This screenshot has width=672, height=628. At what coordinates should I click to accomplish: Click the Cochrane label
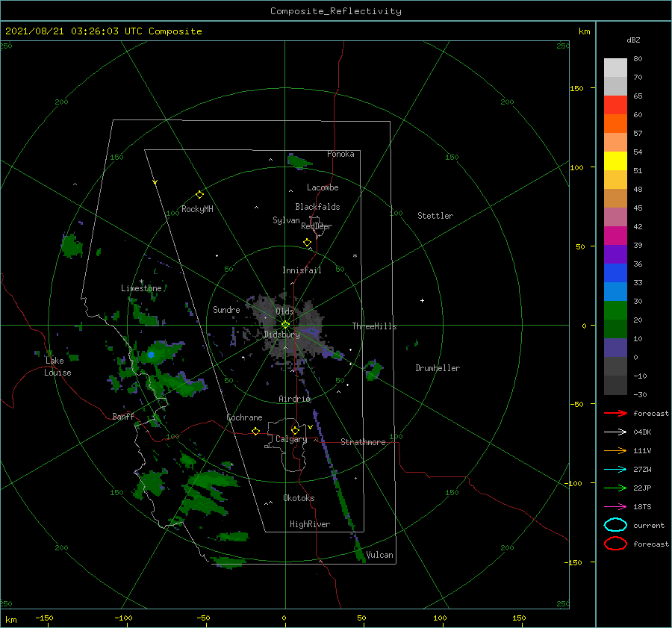coord(244,417)
